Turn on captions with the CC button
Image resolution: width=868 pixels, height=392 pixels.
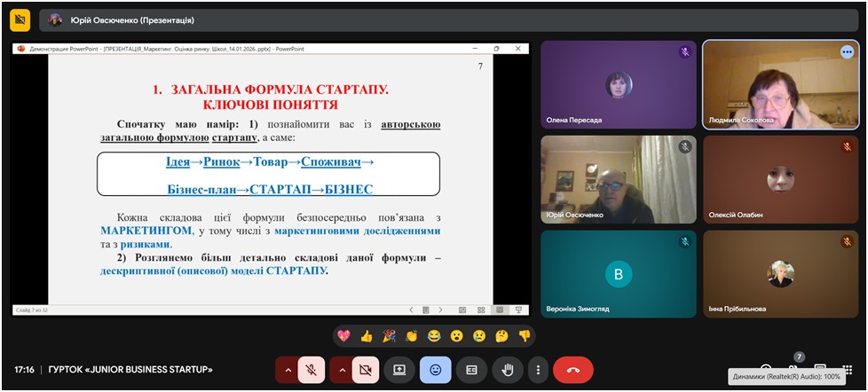pyautogui.click(x=471, y=370)
